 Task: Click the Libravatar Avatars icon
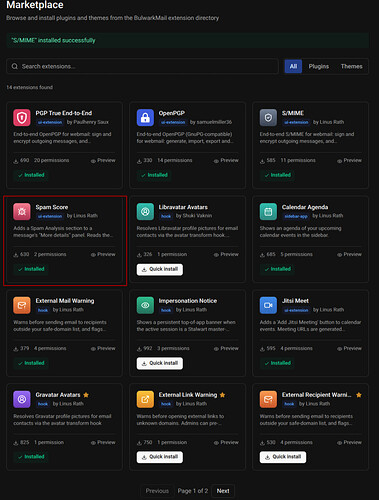(145, 212)
